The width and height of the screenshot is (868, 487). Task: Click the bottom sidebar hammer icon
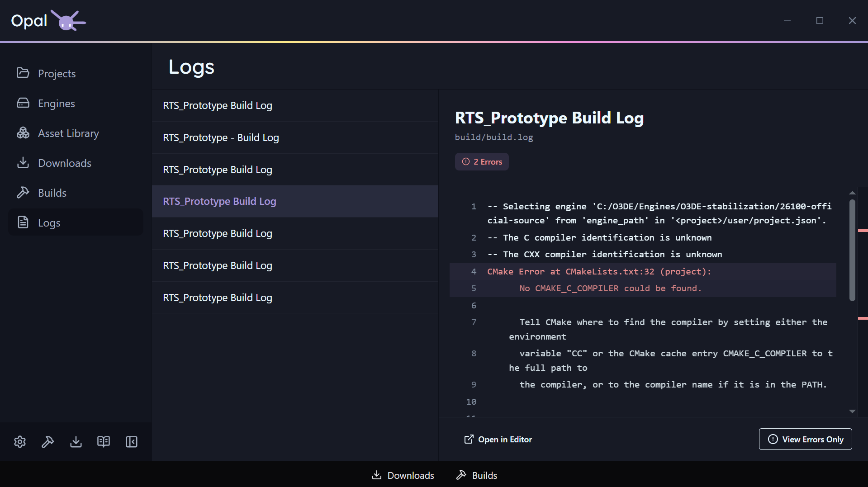click(x=48, y=442)
